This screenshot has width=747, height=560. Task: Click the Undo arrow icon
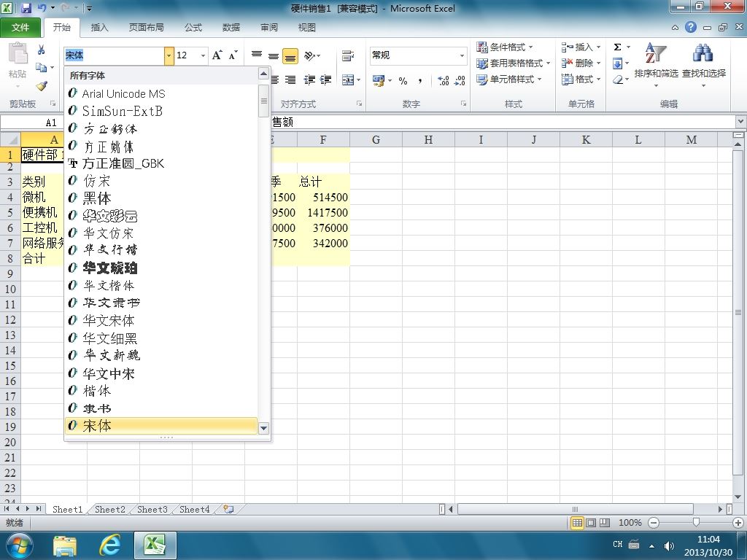click(x=42, y=8)
